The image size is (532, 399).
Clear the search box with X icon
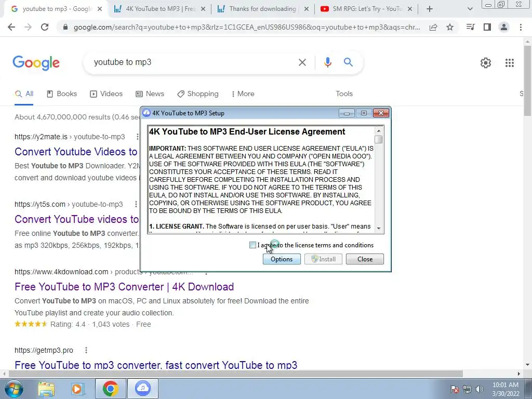click(x=302, y=62)
